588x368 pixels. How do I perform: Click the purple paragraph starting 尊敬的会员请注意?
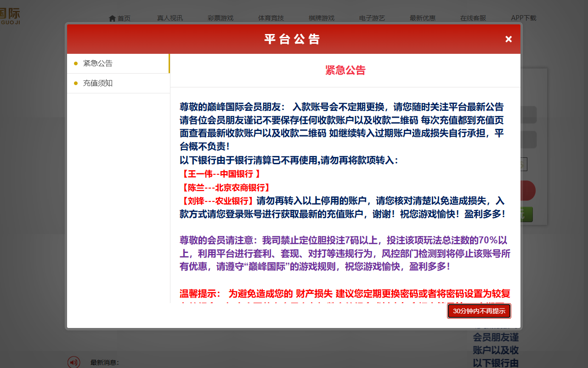coord(345,253)
